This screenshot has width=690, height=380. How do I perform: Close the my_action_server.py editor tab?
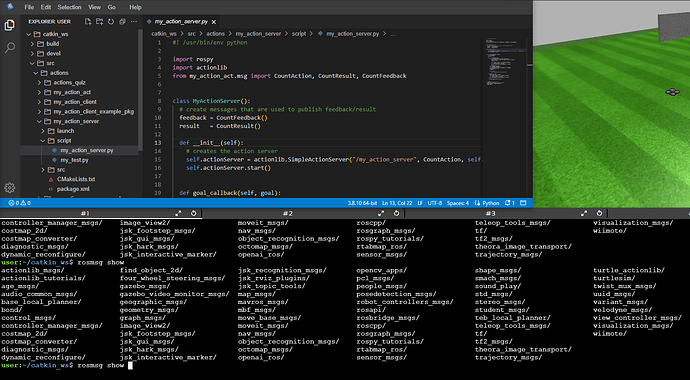pos(214,22)
